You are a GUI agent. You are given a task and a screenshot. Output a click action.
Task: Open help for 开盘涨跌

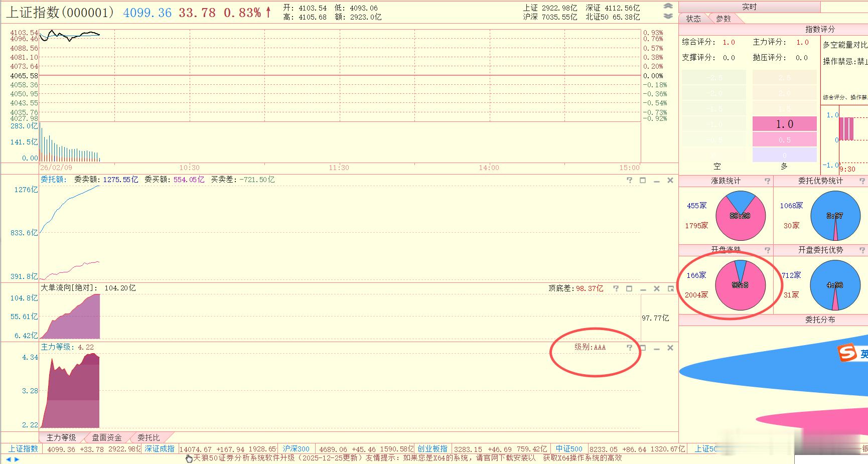click(x=767, y=250)
